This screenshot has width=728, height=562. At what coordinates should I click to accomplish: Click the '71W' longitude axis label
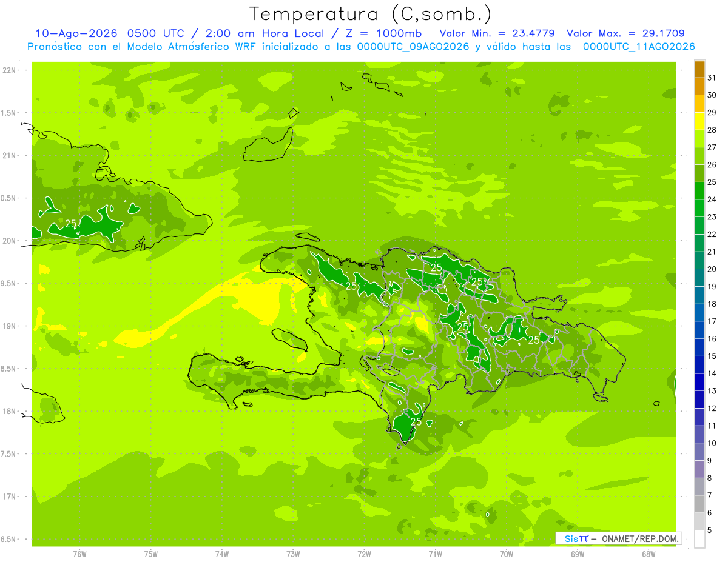435,554
